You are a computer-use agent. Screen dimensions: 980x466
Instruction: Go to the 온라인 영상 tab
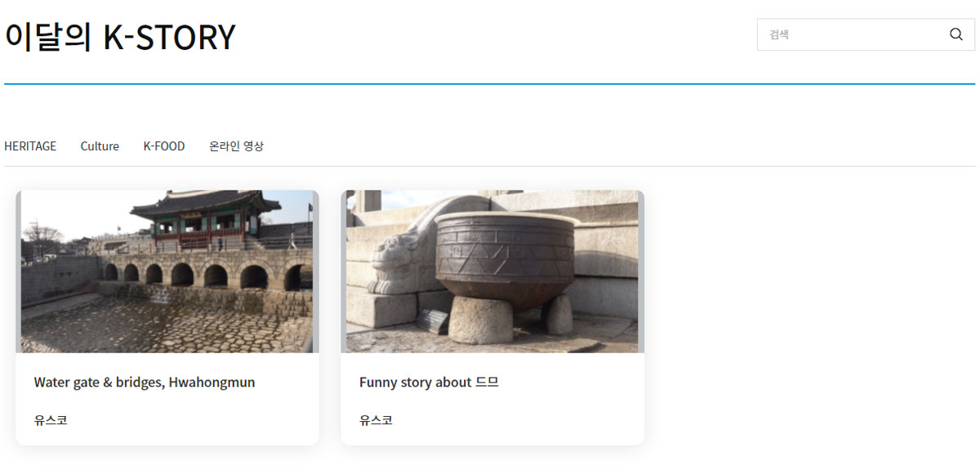pyautogui.click(x=236, y=146)
